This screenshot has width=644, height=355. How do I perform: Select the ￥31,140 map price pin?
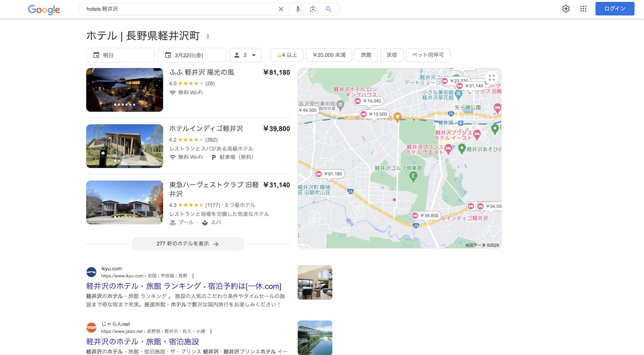click(x=470, y=86)
